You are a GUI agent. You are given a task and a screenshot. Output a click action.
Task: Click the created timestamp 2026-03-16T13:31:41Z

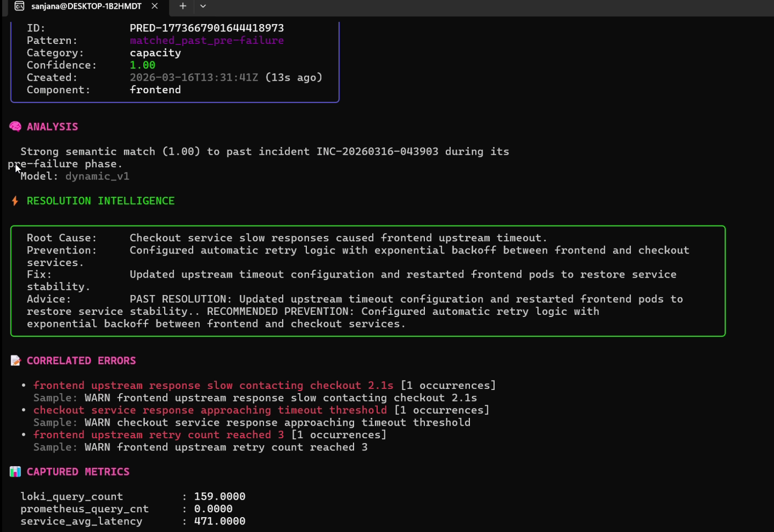point(194,77)
